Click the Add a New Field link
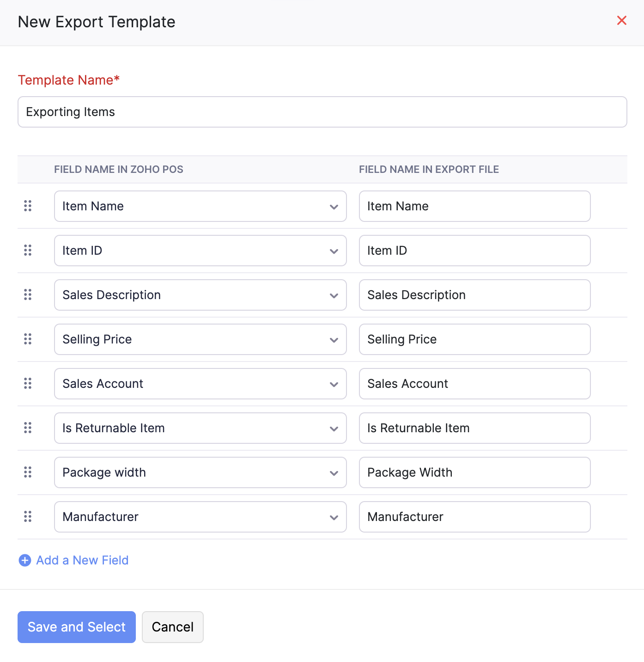Viewport: 644px width, 662px height. click(82, 560)
